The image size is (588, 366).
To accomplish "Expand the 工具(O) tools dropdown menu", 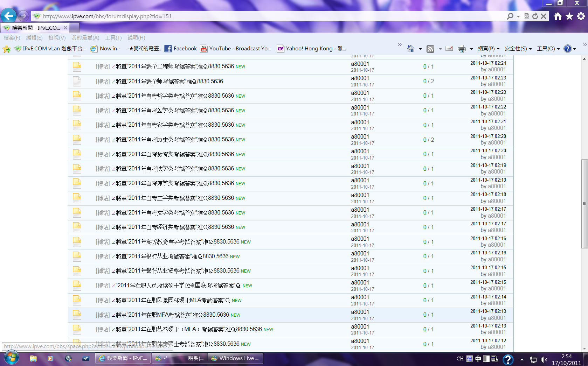I will tap(548, 49).
